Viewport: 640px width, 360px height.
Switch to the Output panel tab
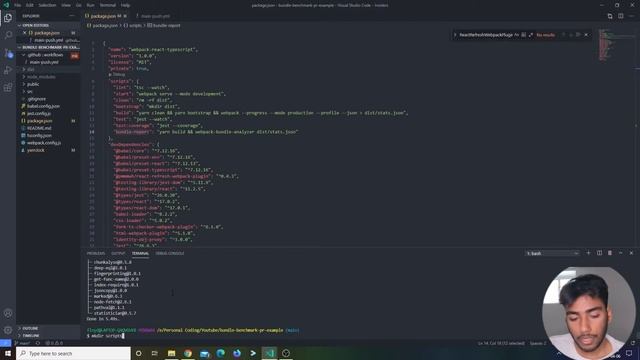click(118, 253)
